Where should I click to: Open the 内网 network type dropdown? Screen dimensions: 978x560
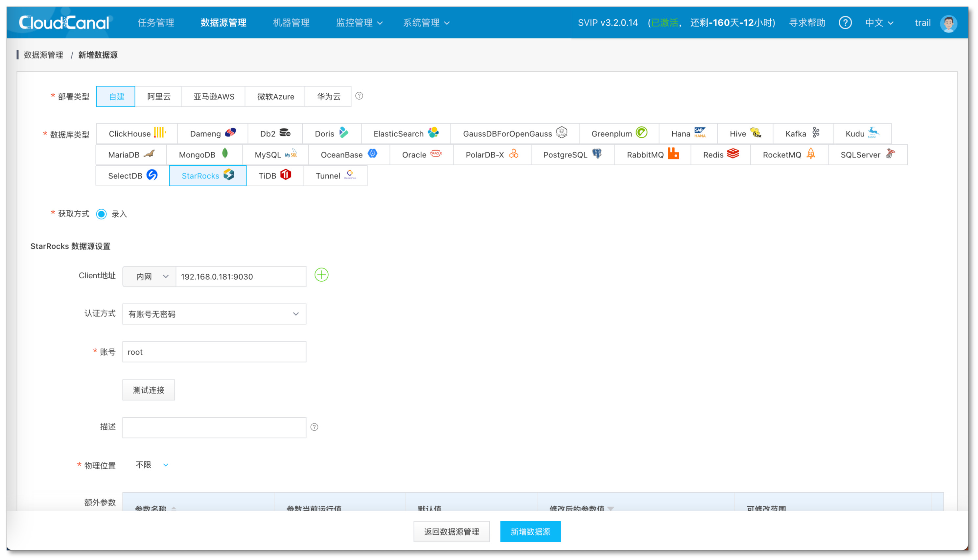[149, 276]
